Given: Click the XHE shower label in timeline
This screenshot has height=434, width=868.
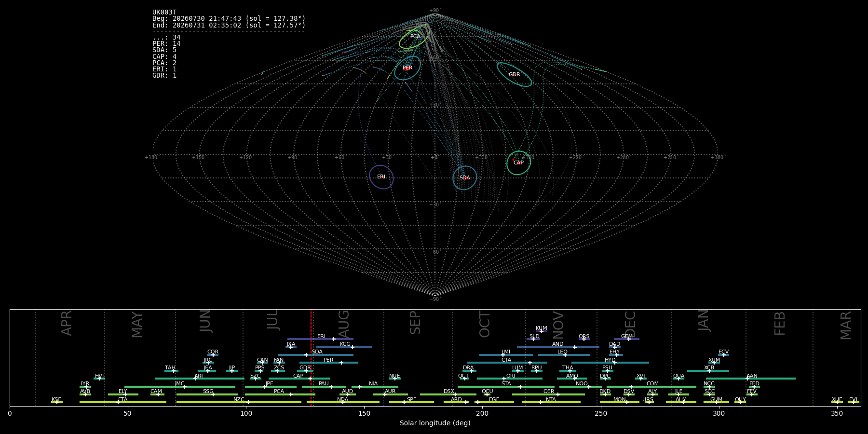Looking at the screenshot, I should (x=837, y=400).
